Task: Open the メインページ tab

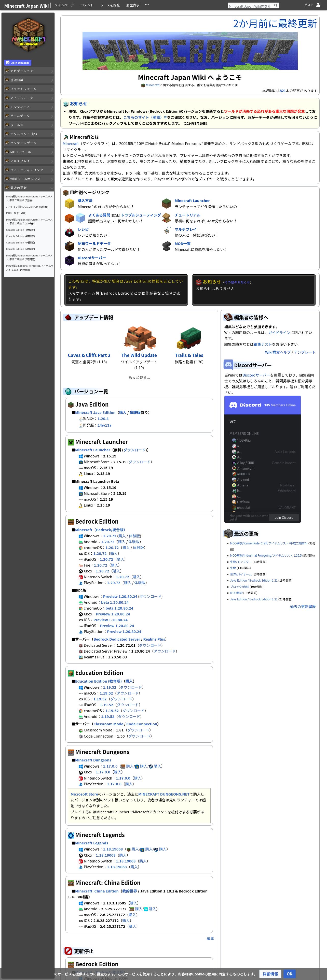Action: click(64, 5)
